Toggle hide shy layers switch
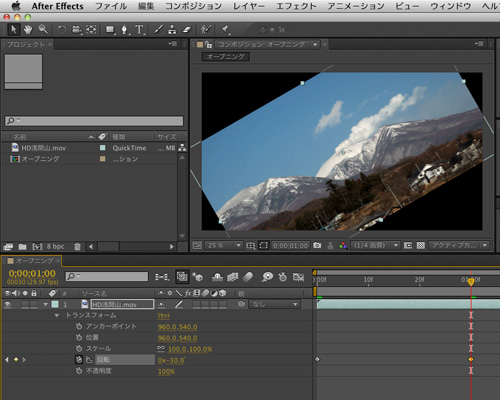Screen dimensions: 500x400 coord(217,277)
